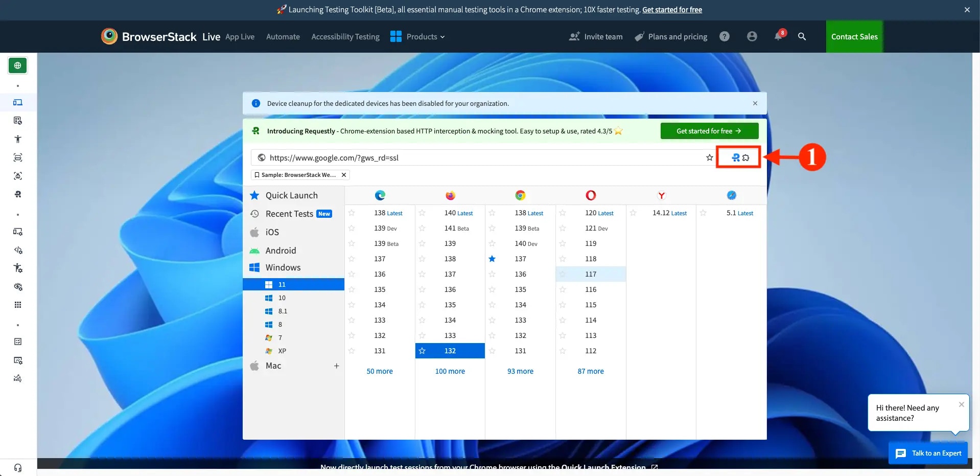Favorite Edge 138 Latest with star
Viewport: 980px width, 476px height.
pyautogui.click(x=352, y=213)
